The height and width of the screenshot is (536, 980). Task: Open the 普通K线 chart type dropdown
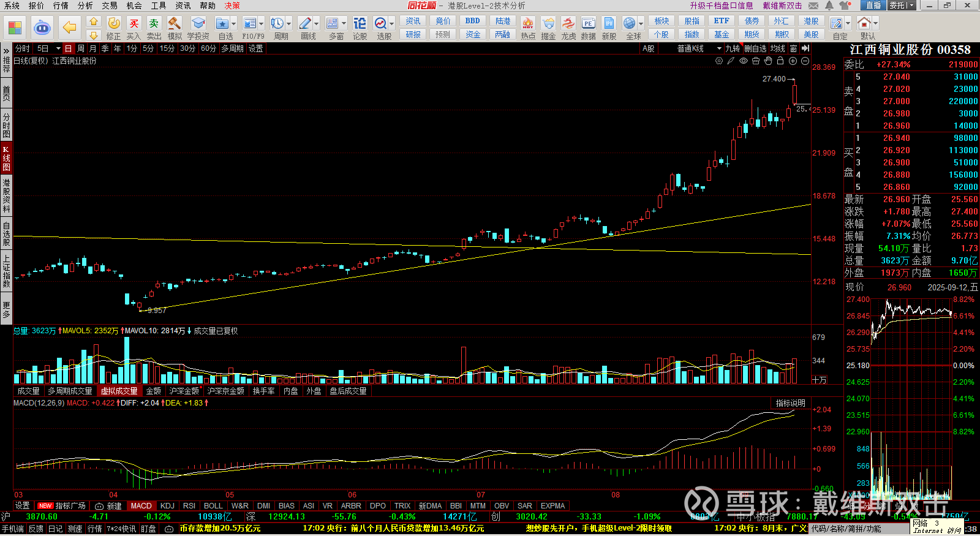(x=699, y=48)
